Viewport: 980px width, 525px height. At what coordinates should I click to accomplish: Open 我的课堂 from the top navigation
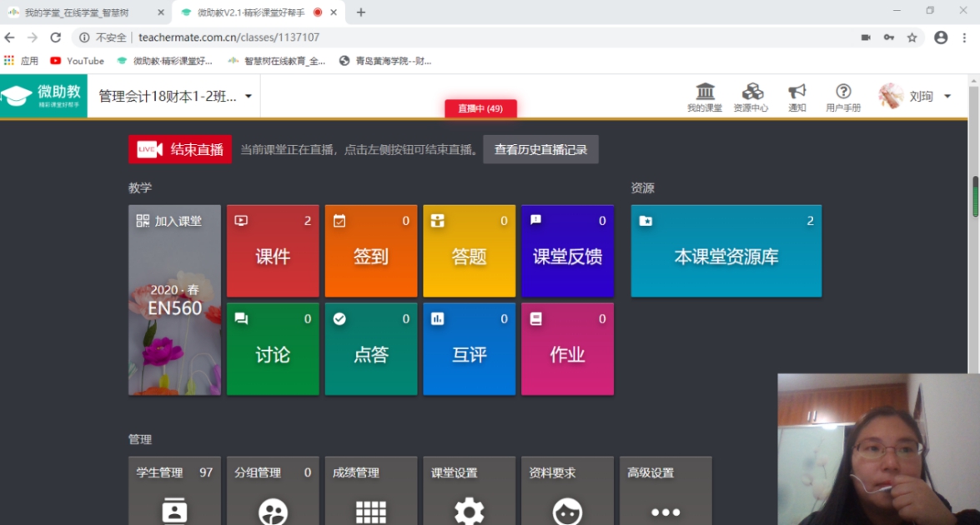pyautogui.click(x=705, y=97)
